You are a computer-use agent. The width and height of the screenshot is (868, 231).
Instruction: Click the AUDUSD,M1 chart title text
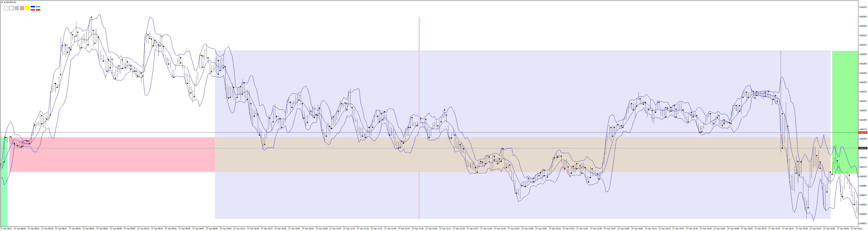pos(10,2)
